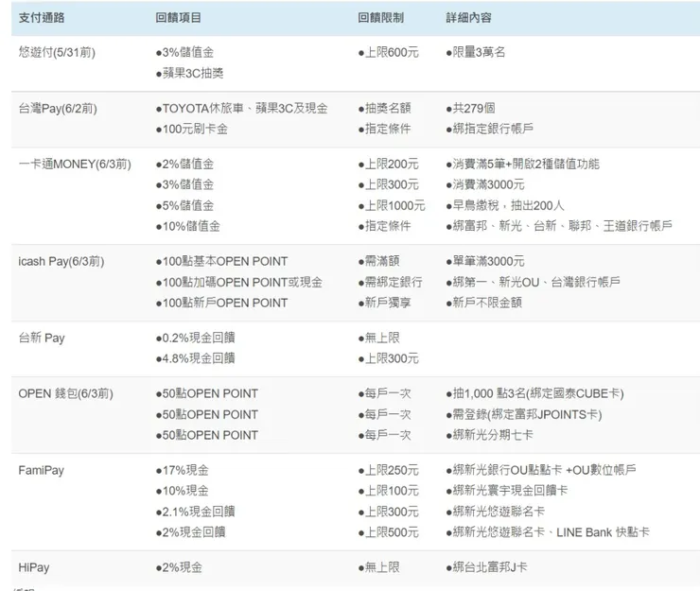Click 早鳥繳稅,抽出200人 detail

(x=505, y=206)
